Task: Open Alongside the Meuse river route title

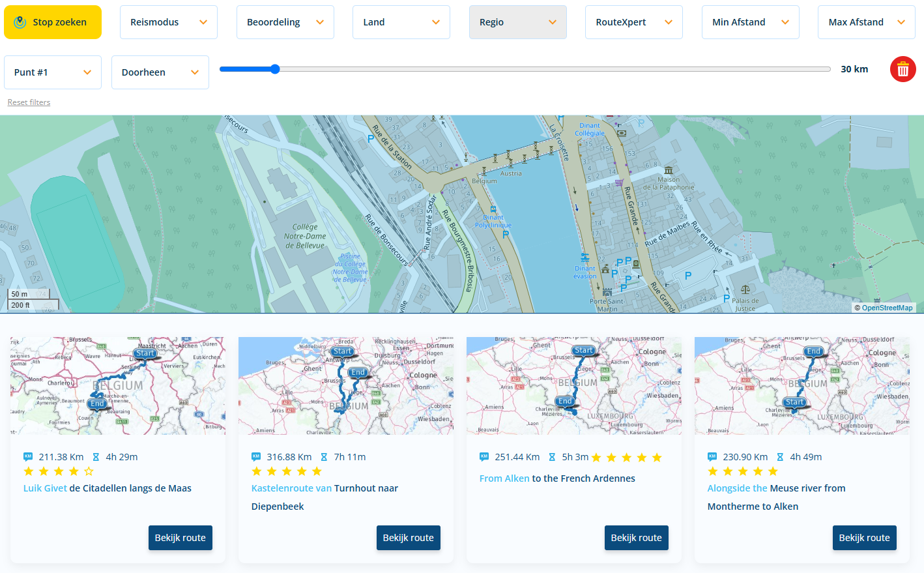Action: [x=776, y=497]
